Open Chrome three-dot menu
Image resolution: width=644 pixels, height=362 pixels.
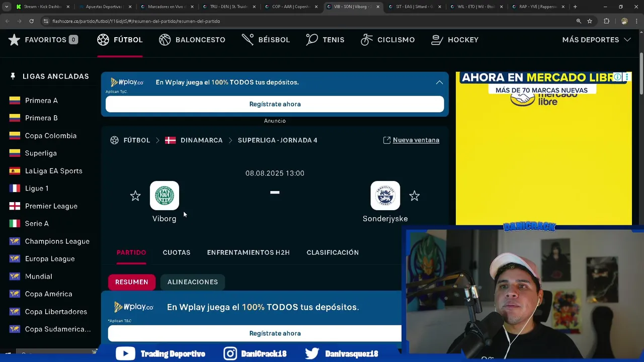(637, 21)
